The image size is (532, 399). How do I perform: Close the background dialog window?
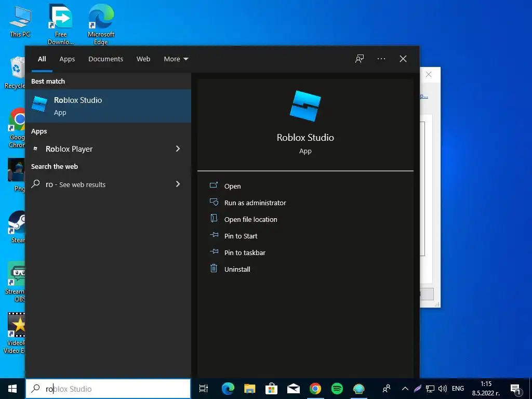click(429, 74)
